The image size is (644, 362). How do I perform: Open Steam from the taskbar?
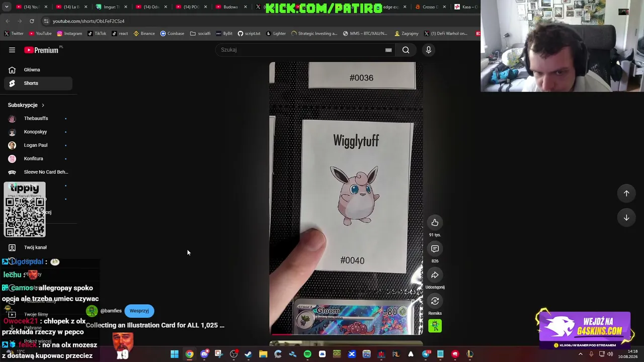tap(248, 354)
